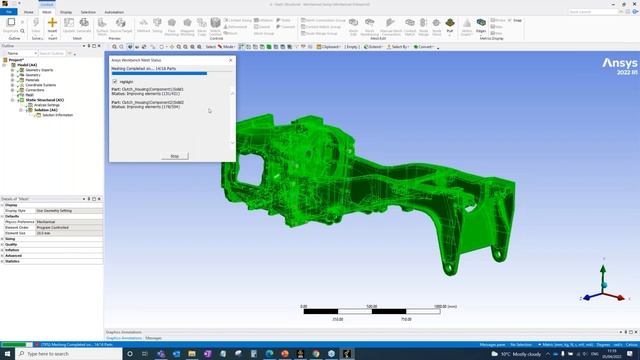Click the Stop button in Mesh Status
Image resolution: width=640 pixels, height=360 pixels.
click(x=175, y=156)
